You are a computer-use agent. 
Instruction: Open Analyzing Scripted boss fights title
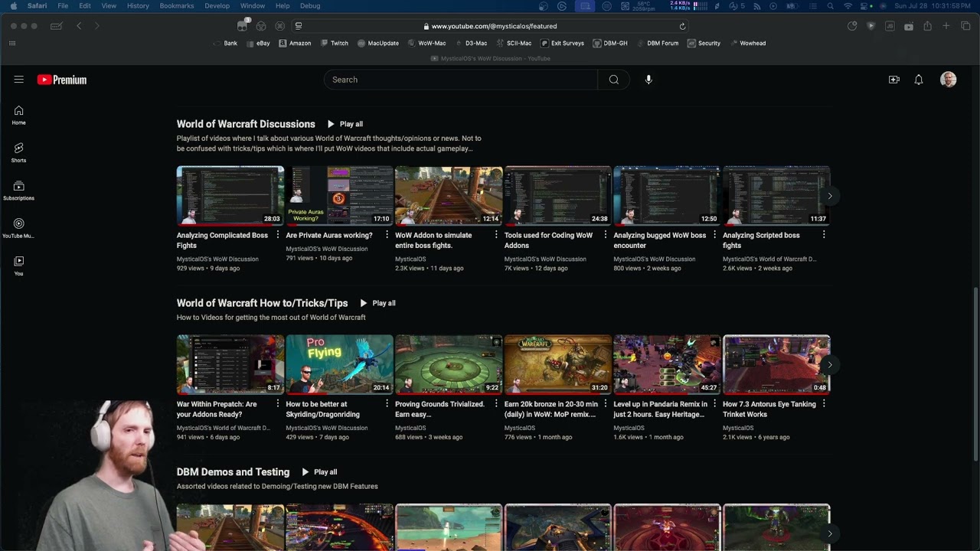pos(761,240)
